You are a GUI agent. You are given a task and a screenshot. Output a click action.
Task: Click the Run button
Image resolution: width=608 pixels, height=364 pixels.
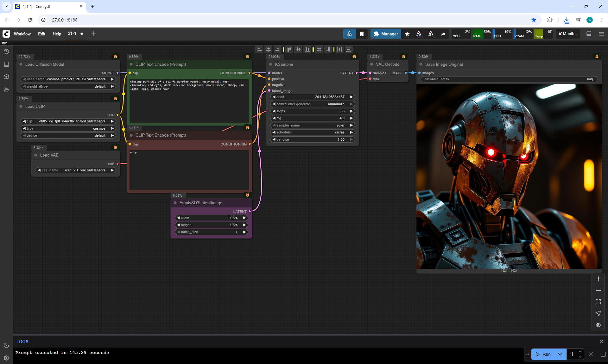(x=543, y=354)
